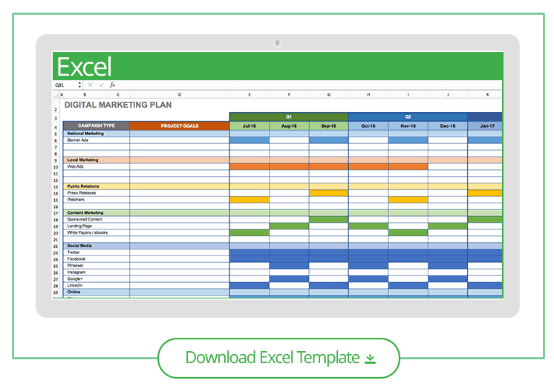The height and width of the screenshot is (392, 554).
Task: Click the orange Web Ads bar under Jul-16
Action: (250, 166)
